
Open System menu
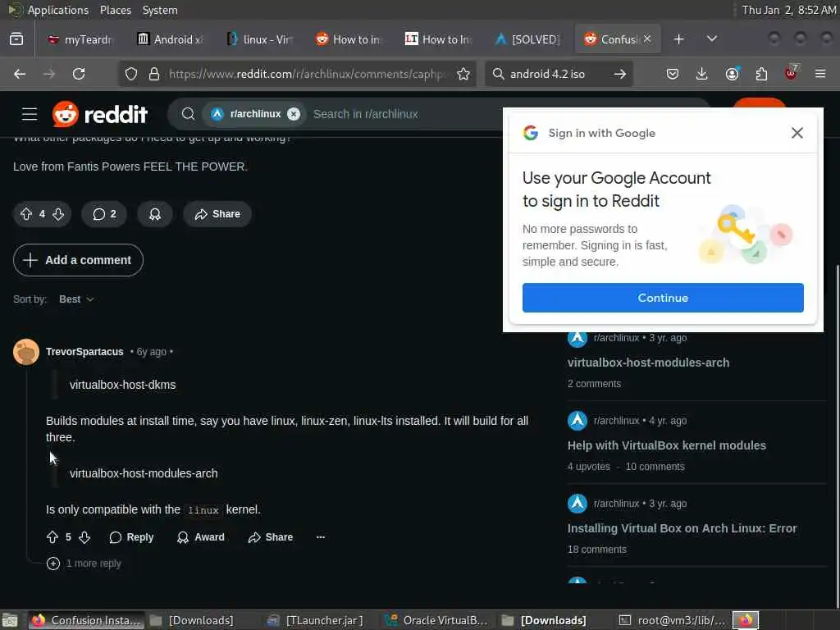pyautogui.click(x=160, y=10)
